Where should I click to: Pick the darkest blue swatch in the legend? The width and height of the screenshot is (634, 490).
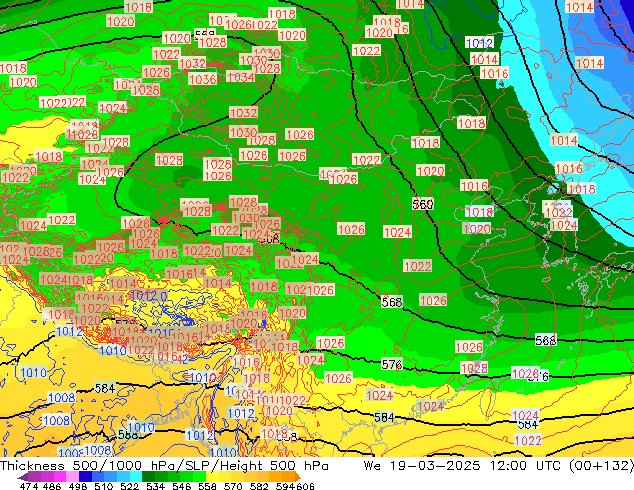point(85,477)
